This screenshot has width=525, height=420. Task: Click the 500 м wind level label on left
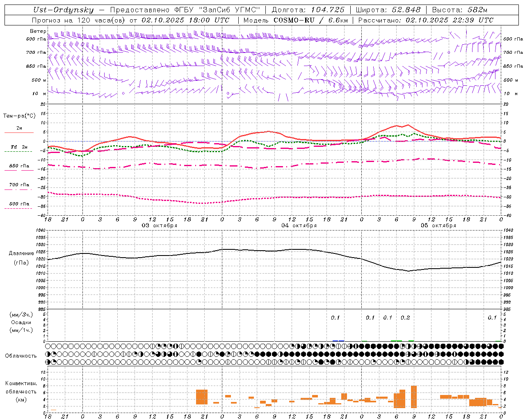39,80
